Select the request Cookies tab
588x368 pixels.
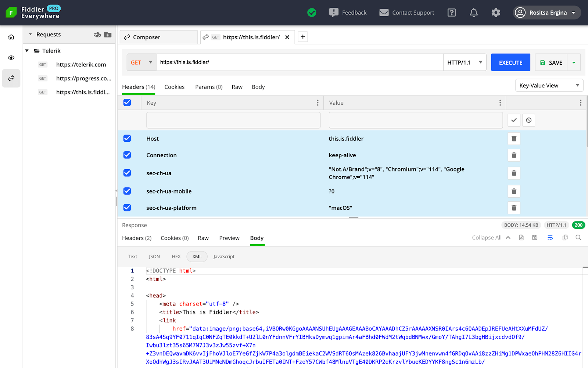175,87
